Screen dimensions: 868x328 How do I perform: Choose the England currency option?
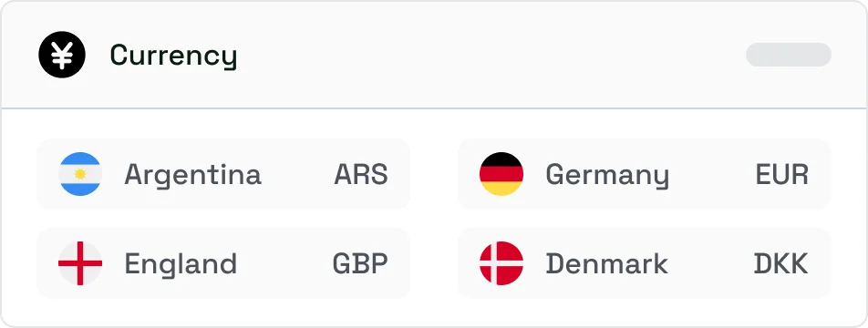pos(223,263)
